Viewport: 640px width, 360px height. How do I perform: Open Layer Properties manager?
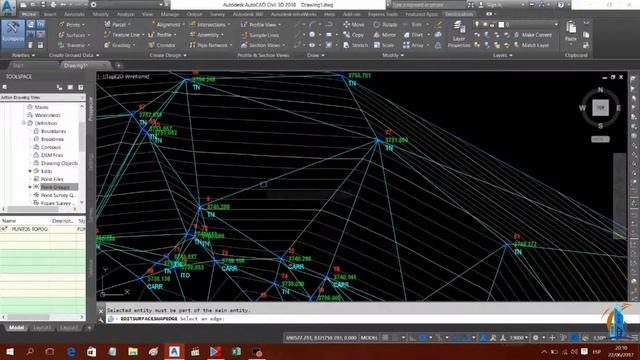point(459,35)
